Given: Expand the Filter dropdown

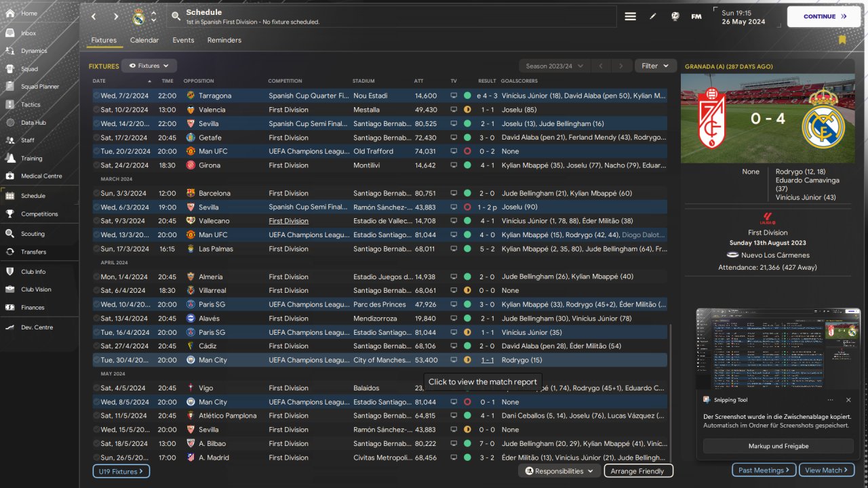Looking at the screenshot, I should 655,66.
